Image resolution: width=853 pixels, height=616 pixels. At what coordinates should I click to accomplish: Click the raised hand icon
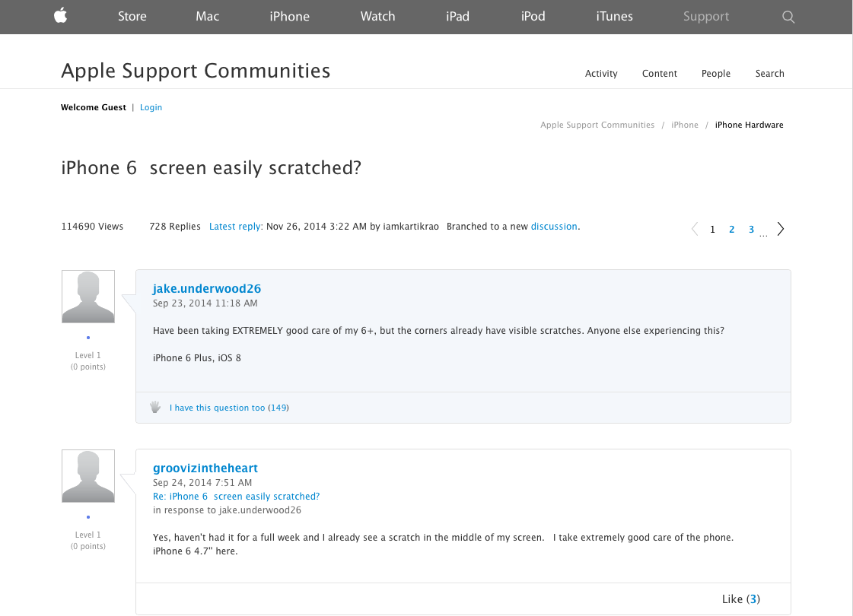click(155, 407)
